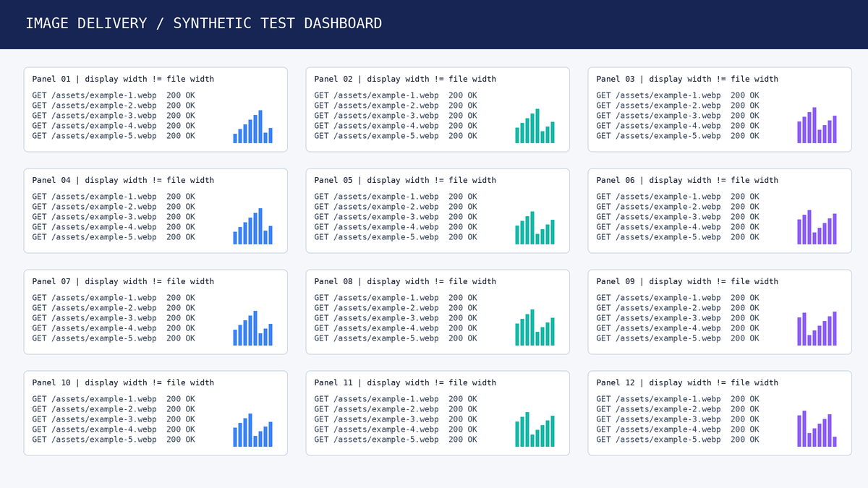This screenshot has width=868, height=488.
Task: Open the teal bar chart in Panel 08
Action: tap(535, 328)
